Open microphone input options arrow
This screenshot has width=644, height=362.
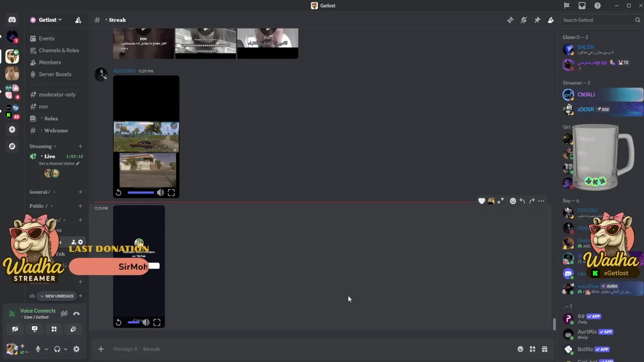[x=46, y=349]
